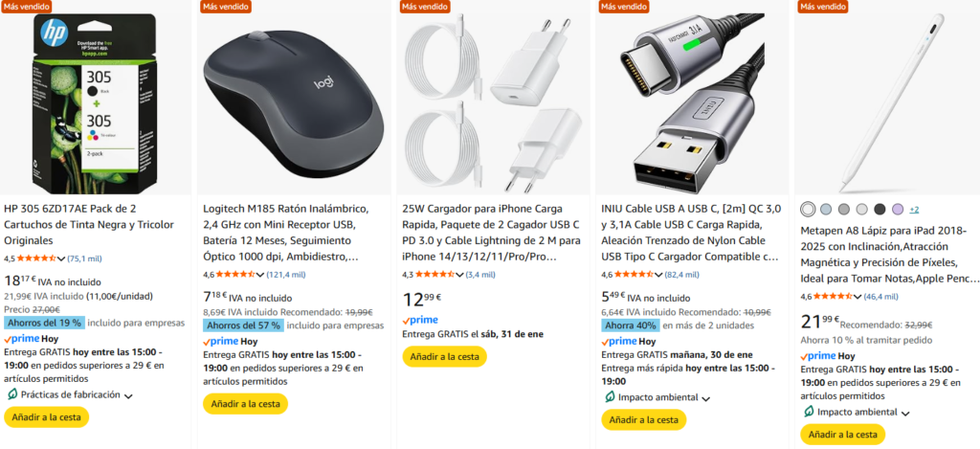Click the prime logo under the 25W charger
This screenshot has height=449, width=980.
(420, 320)
